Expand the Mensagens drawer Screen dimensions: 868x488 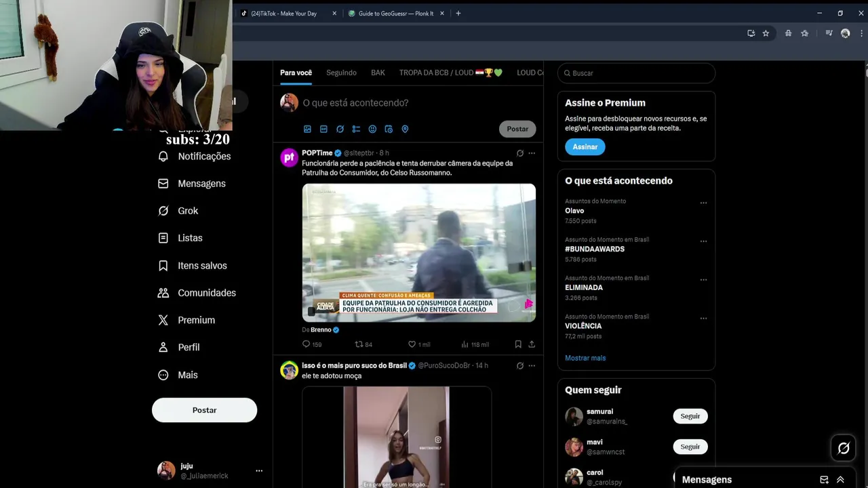(x=840, y=480)
